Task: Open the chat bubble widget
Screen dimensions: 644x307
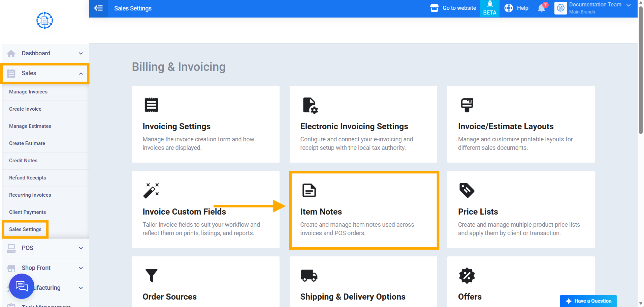Action: (x=22, y=286)
